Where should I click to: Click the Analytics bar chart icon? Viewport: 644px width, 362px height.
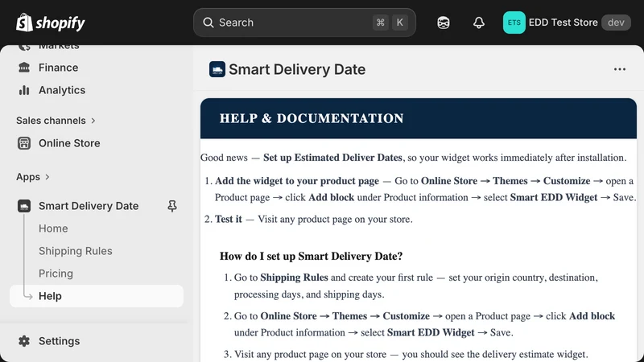[24, 90]
